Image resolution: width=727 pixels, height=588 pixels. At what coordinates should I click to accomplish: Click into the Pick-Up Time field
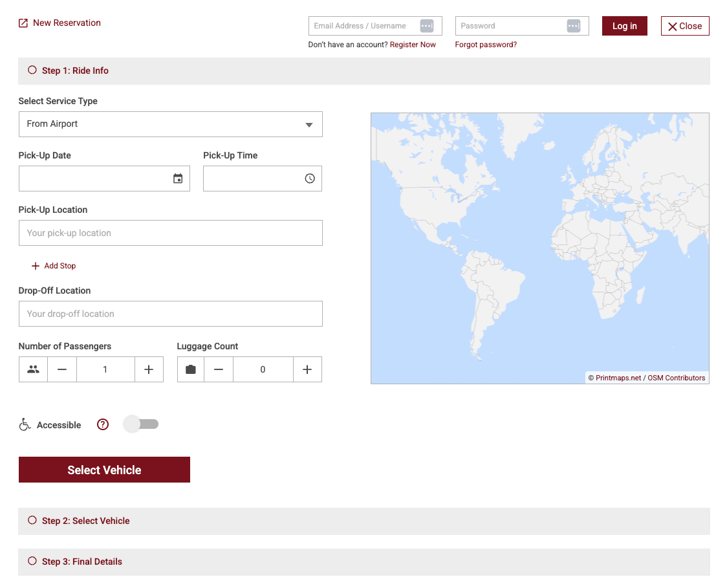click(x=263, y=179)
